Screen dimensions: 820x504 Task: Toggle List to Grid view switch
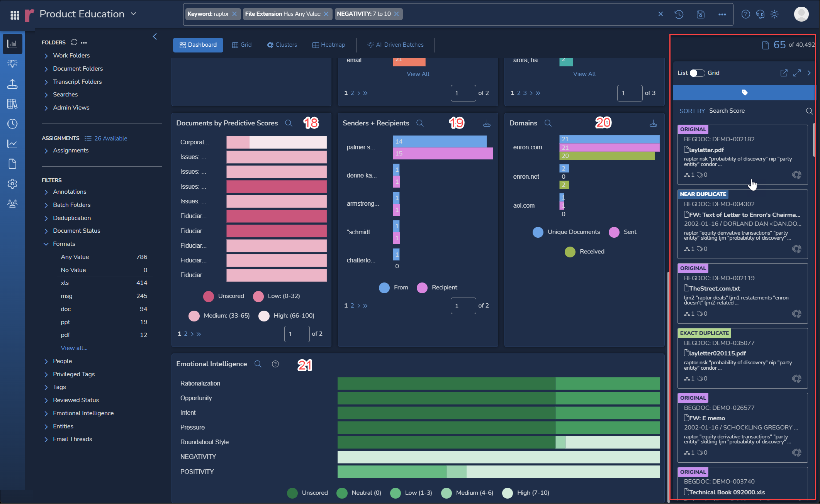click(697, 73)
